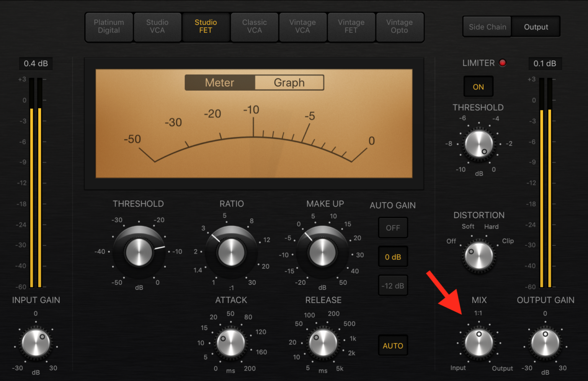This screenshot has width=588, height=381.
Task: Click the 0.4 dB input level readout
Action: pos(36,63)
